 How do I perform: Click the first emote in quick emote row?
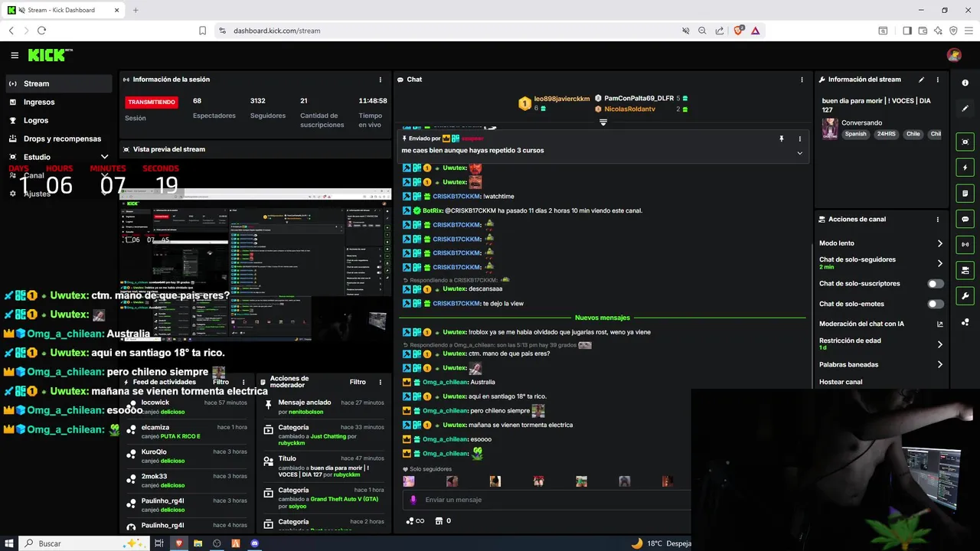click(409, 481)
